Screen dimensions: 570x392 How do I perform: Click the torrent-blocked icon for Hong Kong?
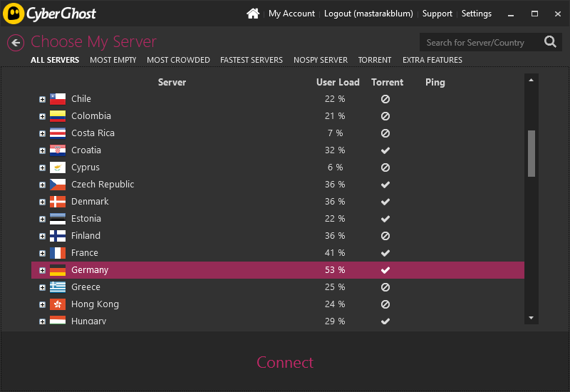(385, 304)
